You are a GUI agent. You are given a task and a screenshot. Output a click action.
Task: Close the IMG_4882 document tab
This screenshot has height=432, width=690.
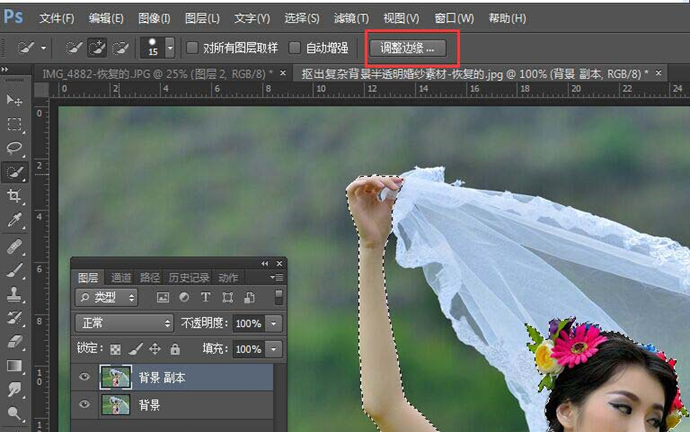coord(283,73)
